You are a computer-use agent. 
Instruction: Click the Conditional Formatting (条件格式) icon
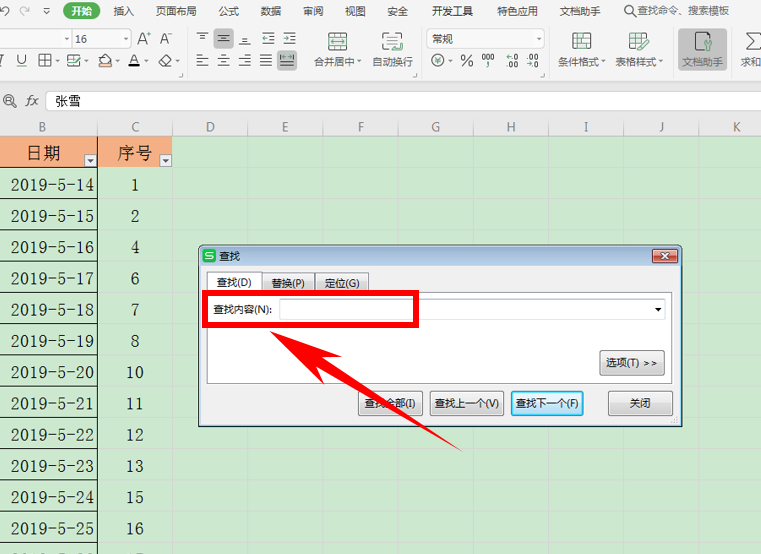point(581,42)
